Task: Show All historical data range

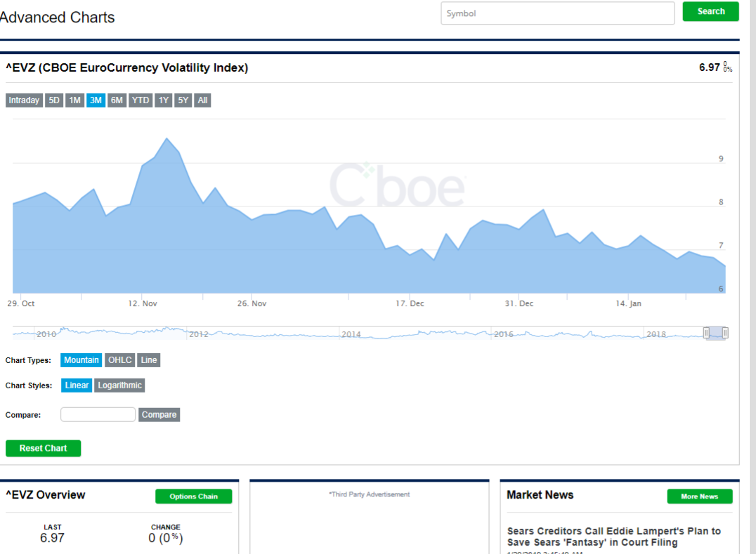Action: click(x=202, y=100)
